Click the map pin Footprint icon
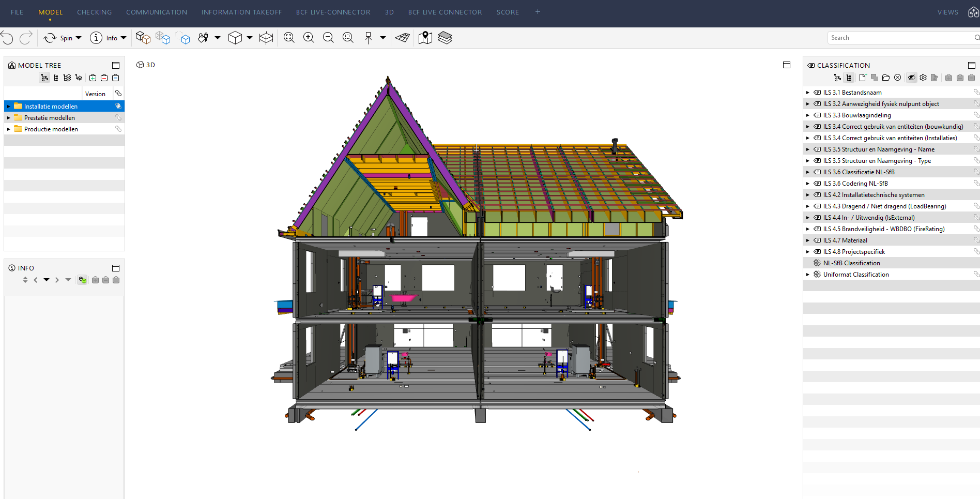The image size is (980, 499). 425,38
